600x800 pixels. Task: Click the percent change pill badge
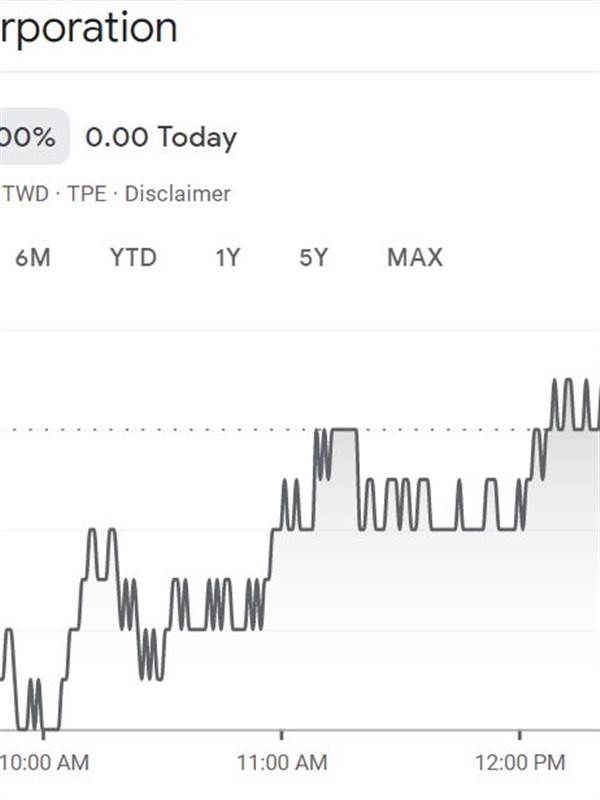click(x=31, y=137)
